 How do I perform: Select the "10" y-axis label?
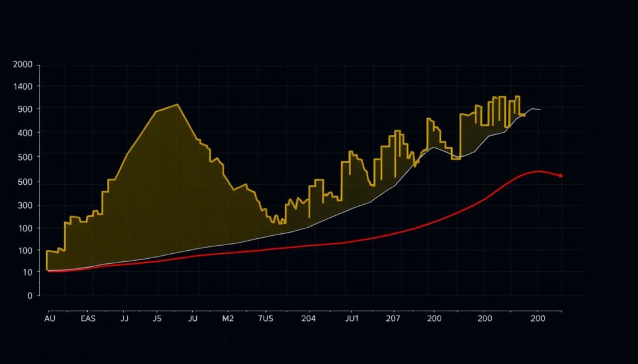click(27, 273)
